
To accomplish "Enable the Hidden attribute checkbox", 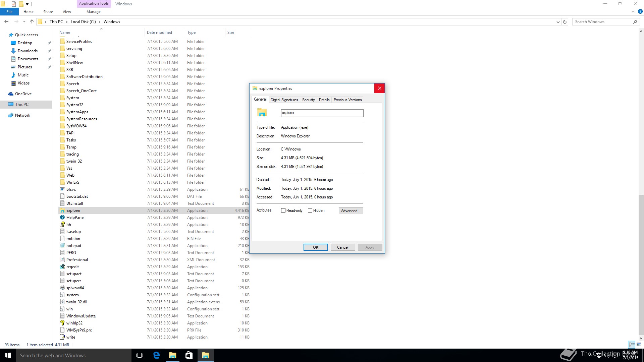I will pos(310,210).
